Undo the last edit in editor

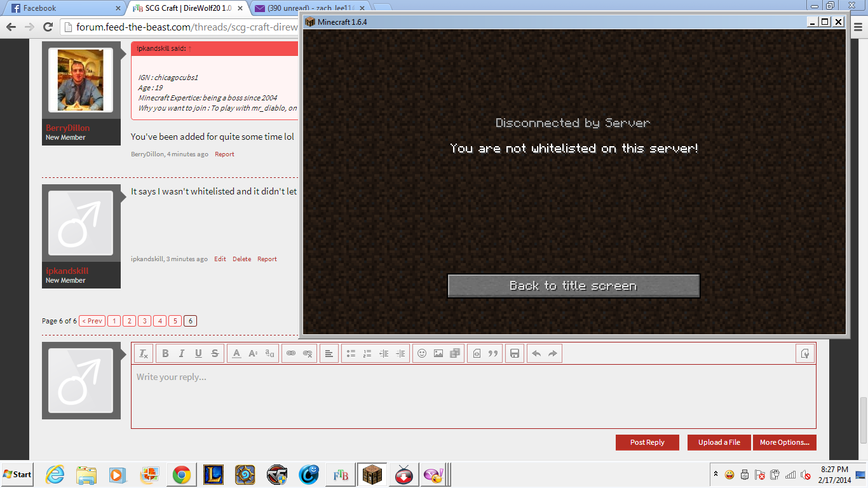(x=536, y=354)
